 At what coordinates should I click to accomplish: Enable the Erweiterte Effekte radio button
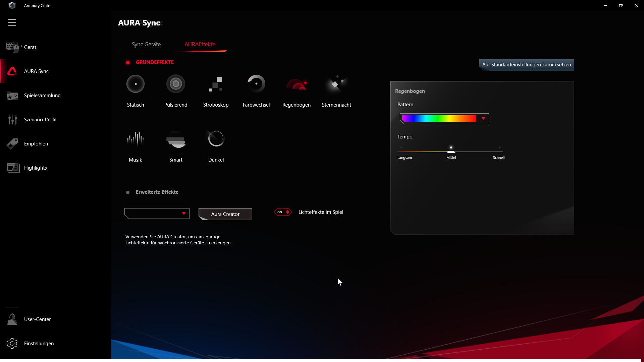click(128, 192)
